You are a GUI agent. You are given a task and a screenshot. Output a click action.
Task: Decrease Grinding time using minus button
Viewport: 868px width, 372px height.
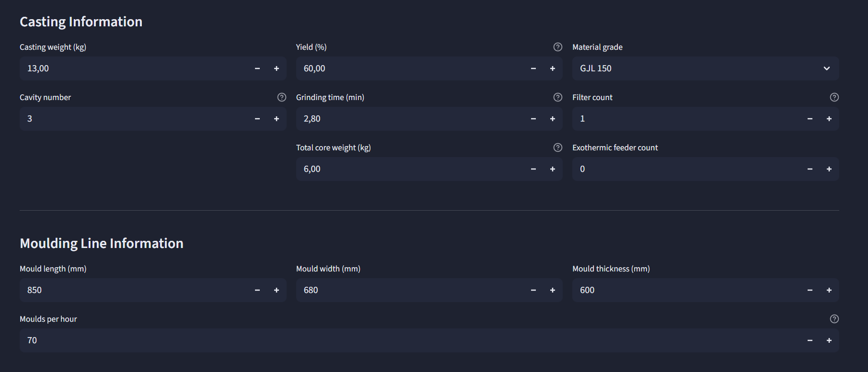[x=533, y=119]
